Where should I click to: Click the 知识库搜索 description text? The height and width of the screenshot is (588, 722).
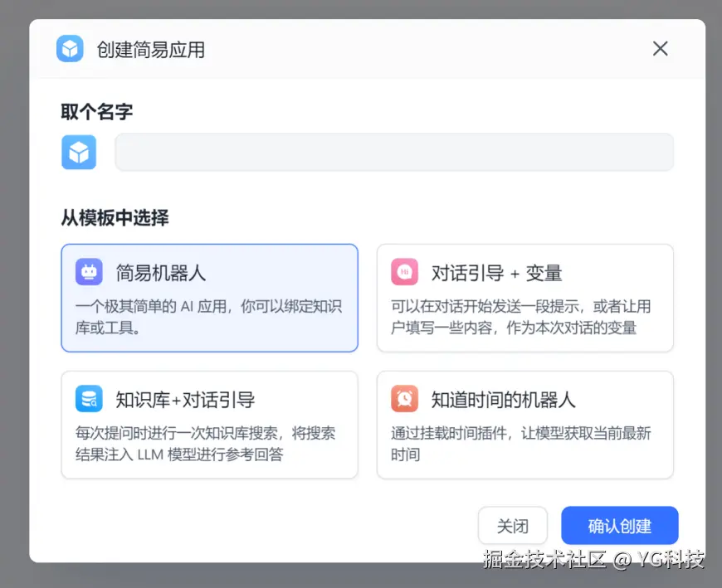[x=205, y=444]
